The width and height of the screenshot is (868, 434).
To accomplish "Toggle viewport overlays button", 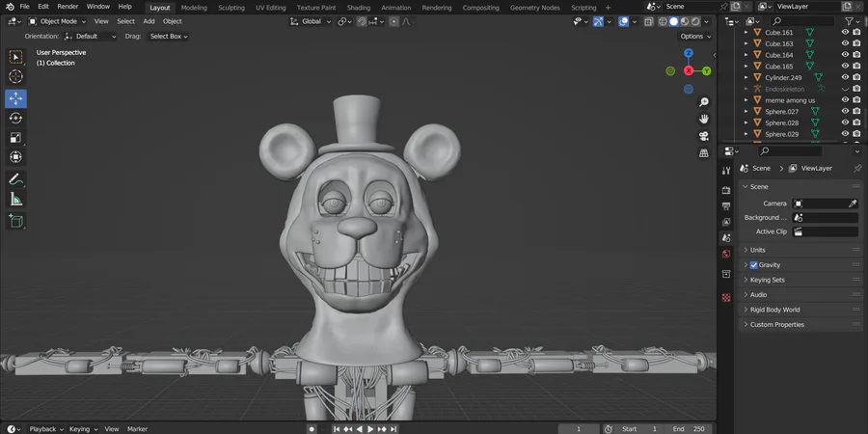I will click(624, 21).
